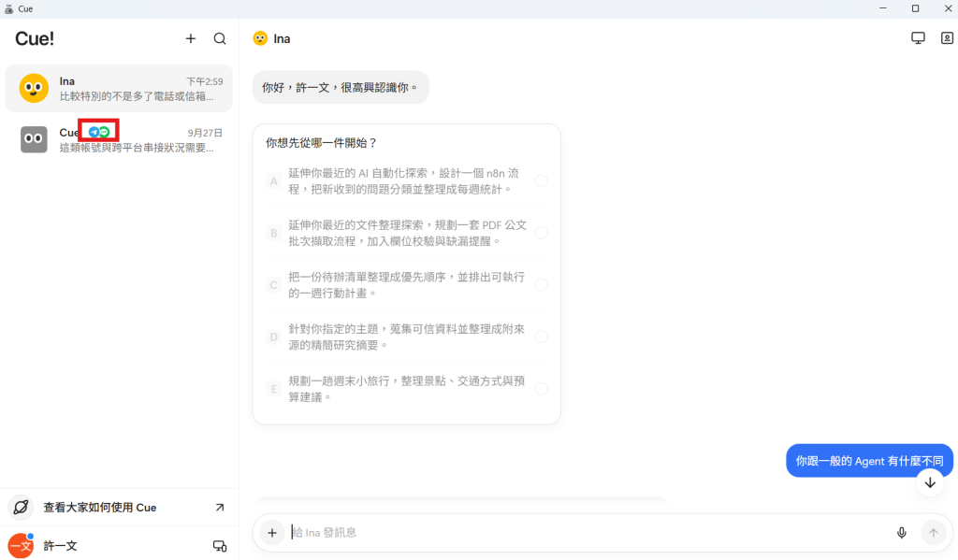Click the Cue preview text 這類帳號與跨平台串接狀況需要
Viewport: 958px width, 560px height.
[x=137, y=148]
